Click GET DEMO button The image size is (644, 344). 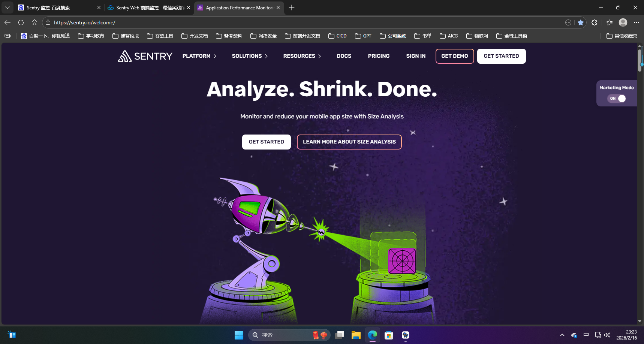click(455, 56)
